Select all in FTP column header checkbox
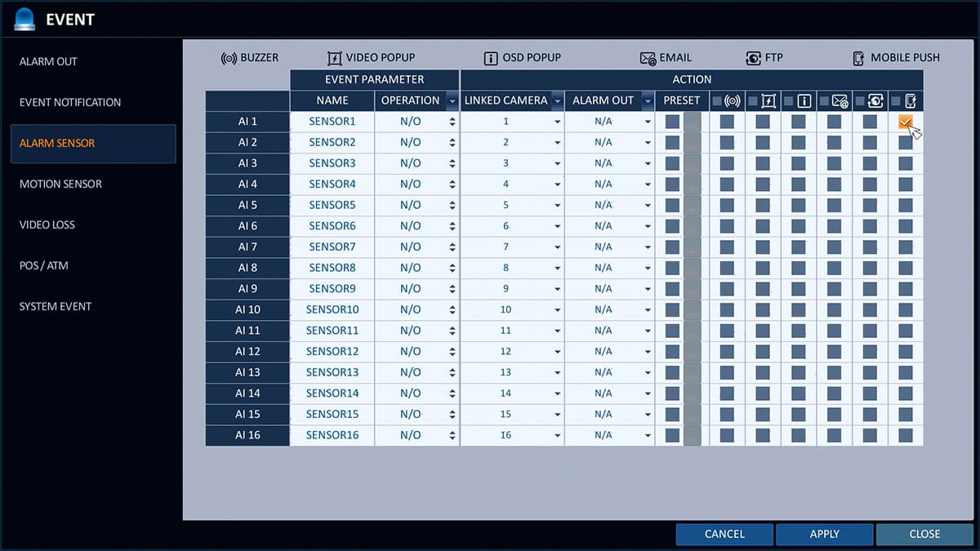980x551 pixels. click(861, 101)
